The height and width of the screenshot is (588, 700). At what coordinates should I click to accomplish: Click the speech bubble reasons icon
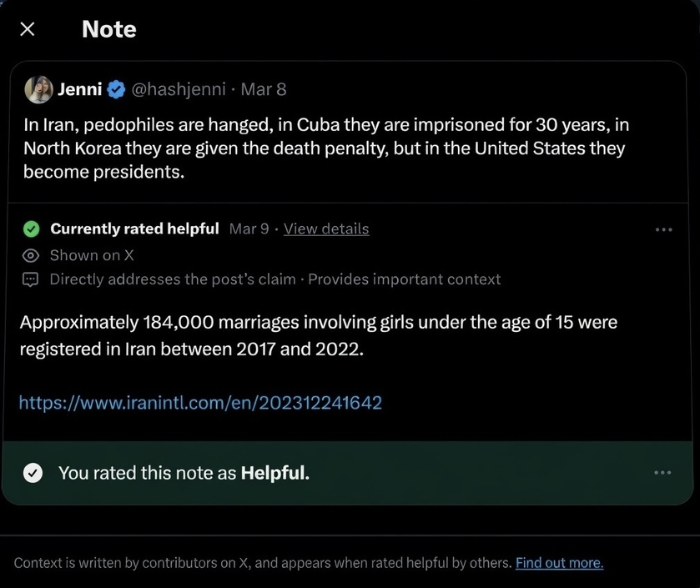(x=31, y=279)
